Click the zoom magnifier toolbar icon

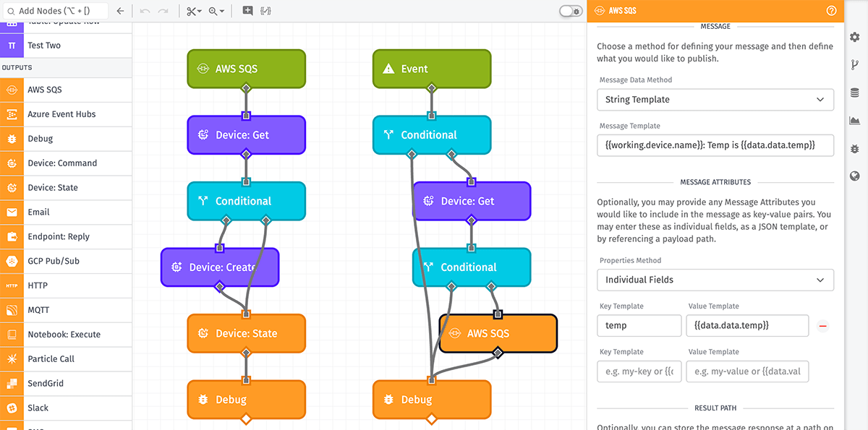(213, 11)
